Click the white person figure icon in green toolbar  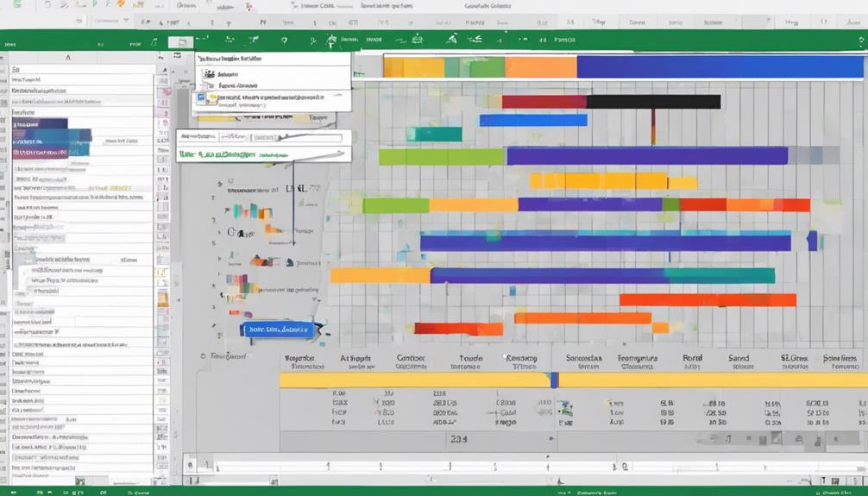point(331,41)
